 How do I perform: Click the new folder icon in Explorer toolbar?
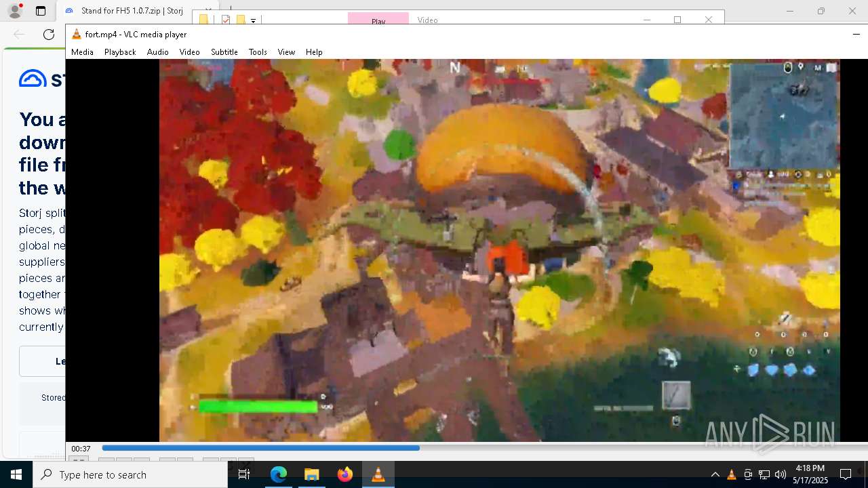click(x=241, y=20)
